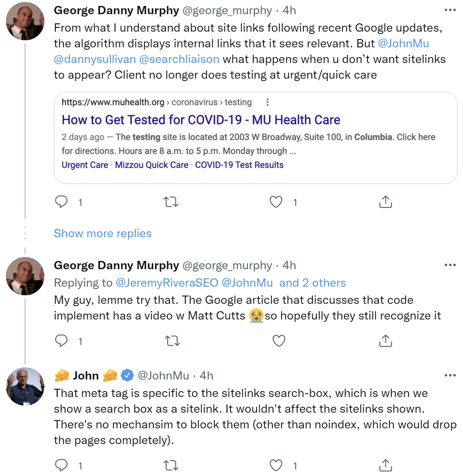Open options menu on embedded search result
Screen dimensions: 463x476
pyautogui.click(x=268, y=102)
